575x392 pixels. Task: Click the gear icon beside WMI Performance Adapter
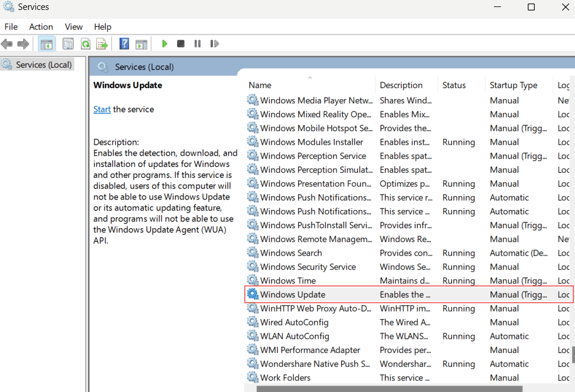coord(253,349)
